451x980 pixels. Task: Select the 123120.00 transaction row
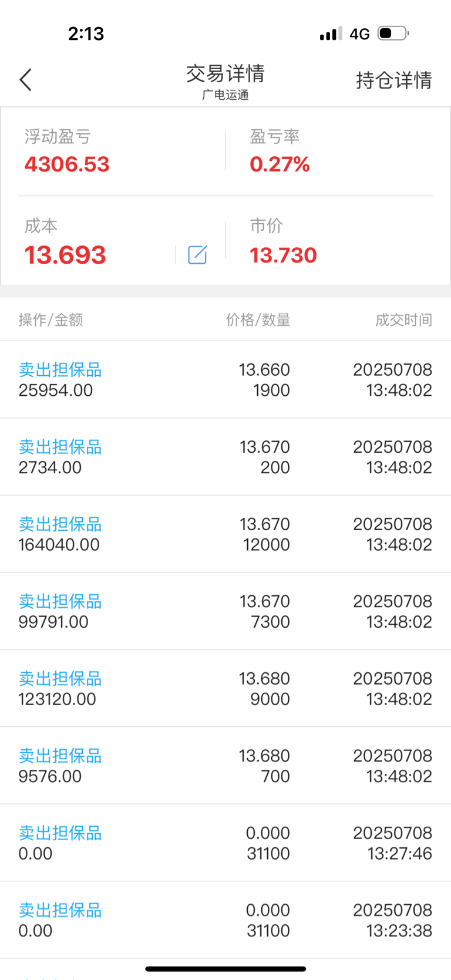tap(225, 689)
